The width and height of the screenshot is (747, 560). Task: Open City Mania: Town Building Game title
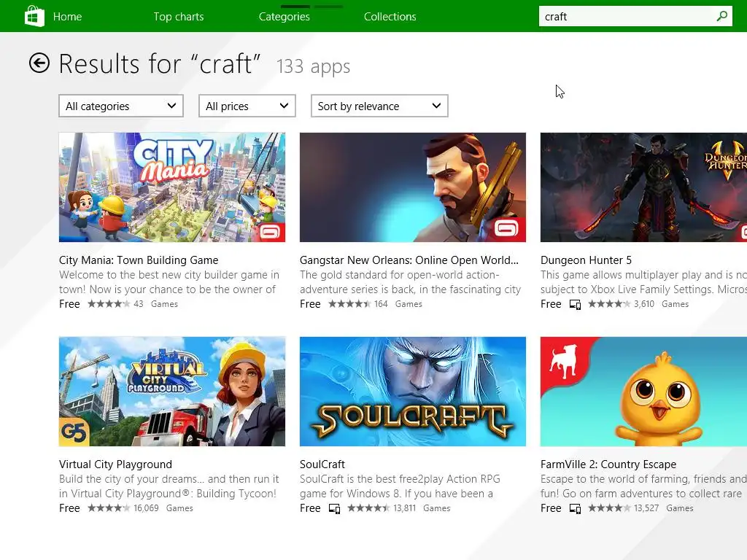click(139, 260)
